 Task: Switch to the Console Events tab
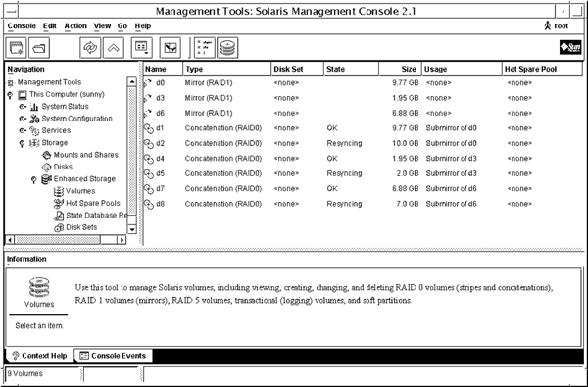[x=114, y=355]
